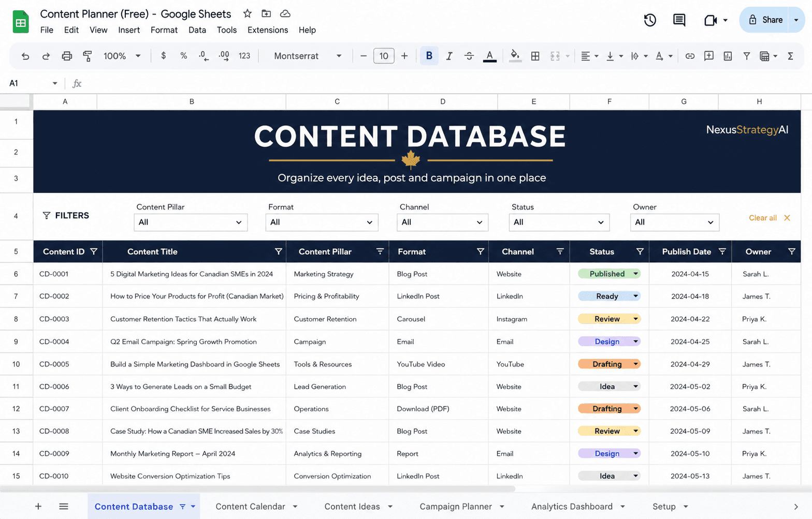The image size is (812, 519).
Task: Click the merge cells icon
Action: (555, 56)
